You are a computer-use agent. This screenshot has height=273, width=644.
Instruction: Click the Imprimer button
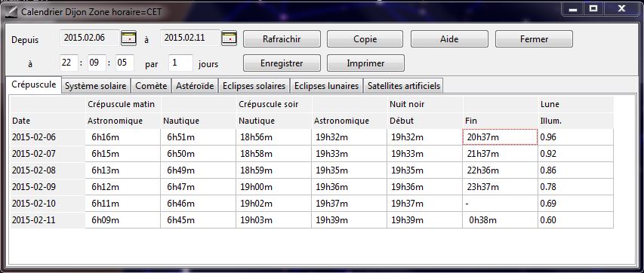pyautogui.click(x=365, y=63)
